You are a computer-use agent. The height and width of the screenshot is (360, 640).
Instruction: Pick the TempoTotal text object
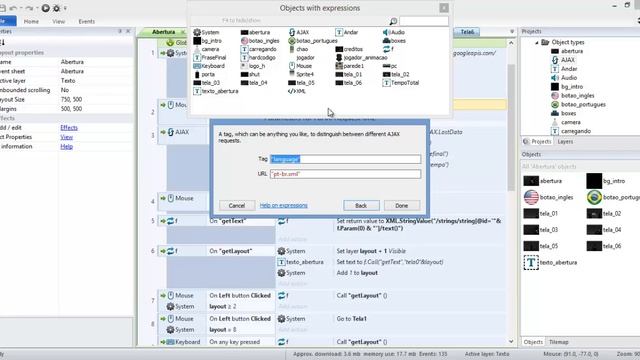click(x=401, y=83)
